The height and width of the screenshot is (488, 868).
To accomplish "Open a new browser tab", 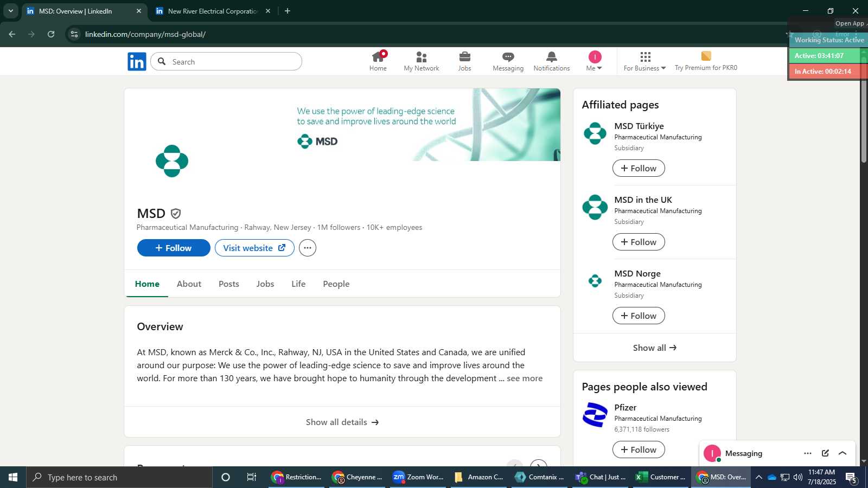I will pyautogui.click(x=288, y=11).
